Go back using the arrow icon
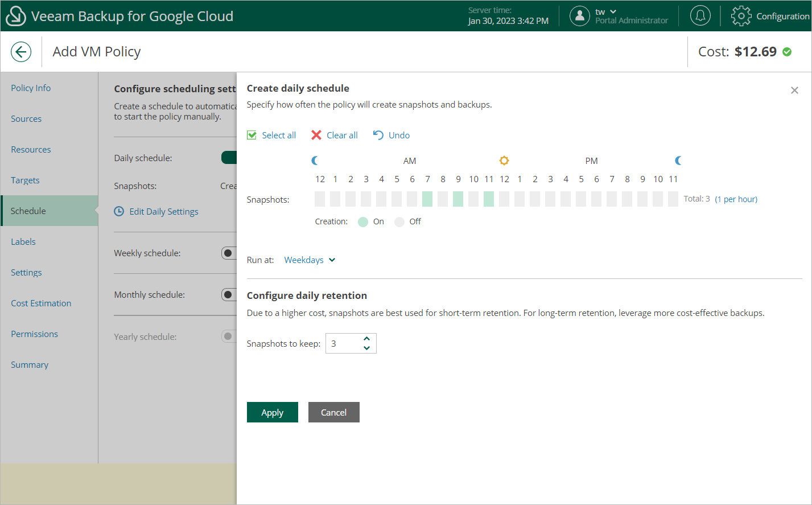Image resolution: width=812 pixels, height=505 pixels. 21,52
